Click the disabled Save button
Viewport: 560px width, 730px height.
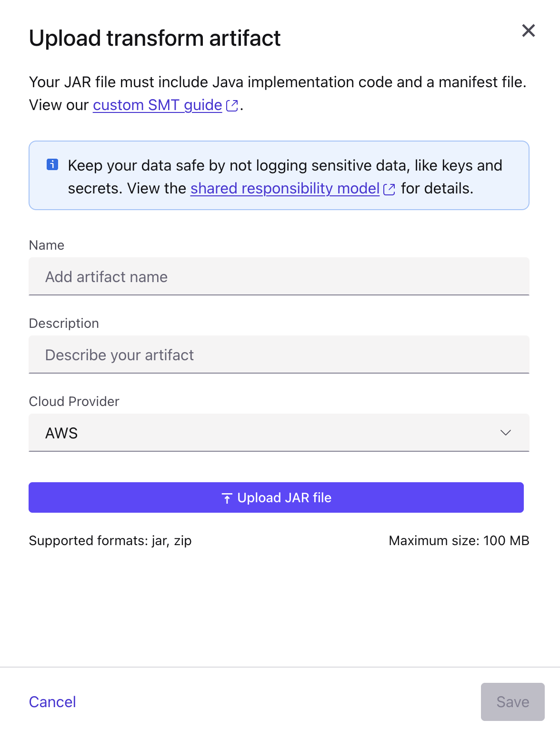tap(513, 702)
